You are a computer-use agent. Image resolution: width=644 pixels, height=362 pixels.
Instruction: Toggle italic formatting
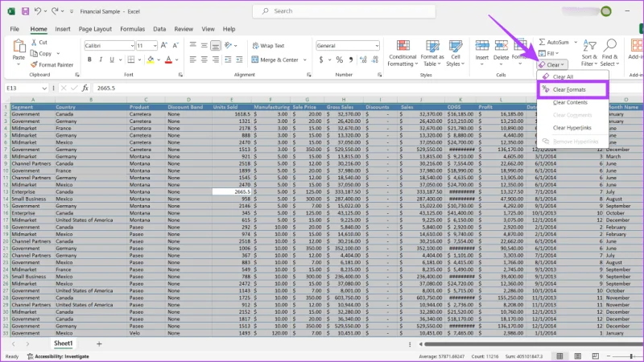click(x=101, y=60)
